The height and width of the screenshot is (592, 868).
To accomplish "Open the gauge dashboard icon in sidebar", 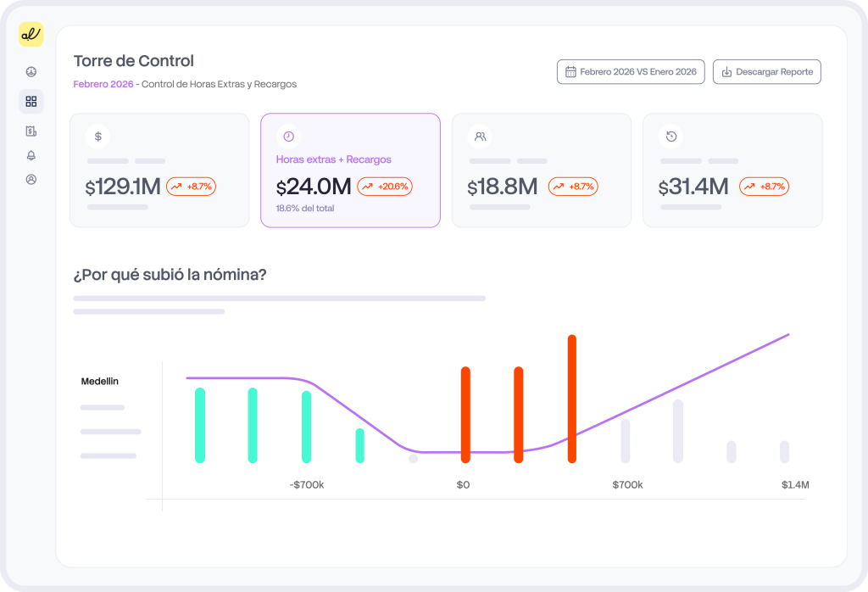I will coord(31,72).
